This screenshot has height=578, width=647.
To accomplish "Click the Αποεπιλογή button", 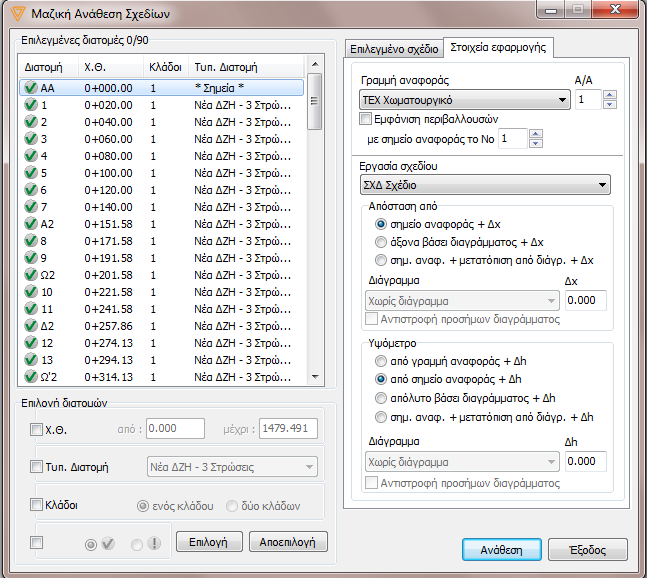I will tap(288, 542).
